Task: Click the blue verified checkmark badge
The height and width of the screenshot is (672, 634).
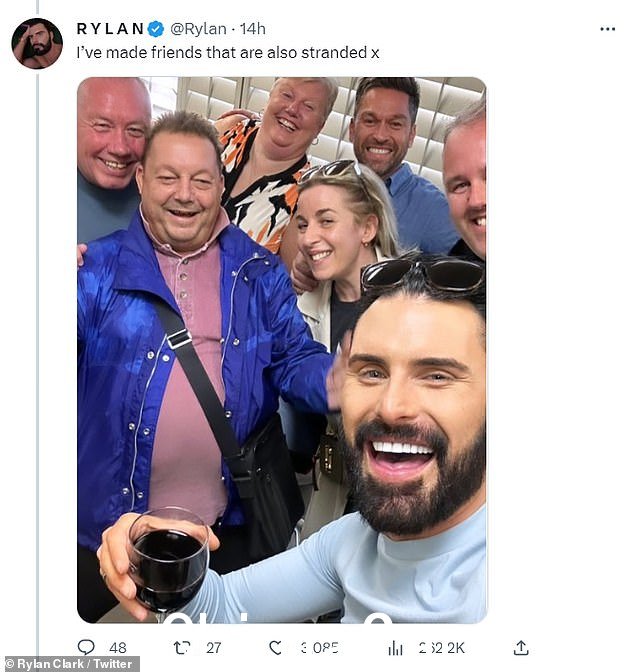Action: coord(156,29)
